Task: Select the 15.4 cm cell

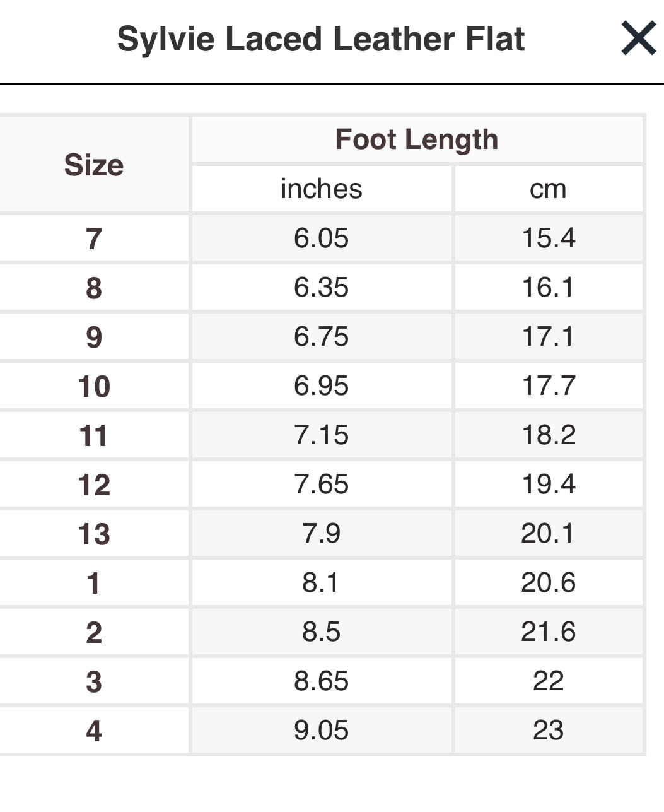Action: (x=548, y=238)
